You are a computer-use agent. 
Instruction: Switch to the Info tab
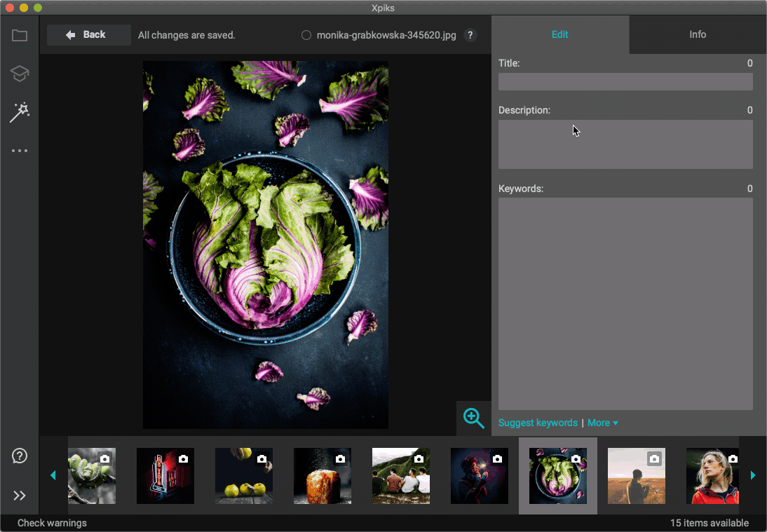[x=698, y=34]
